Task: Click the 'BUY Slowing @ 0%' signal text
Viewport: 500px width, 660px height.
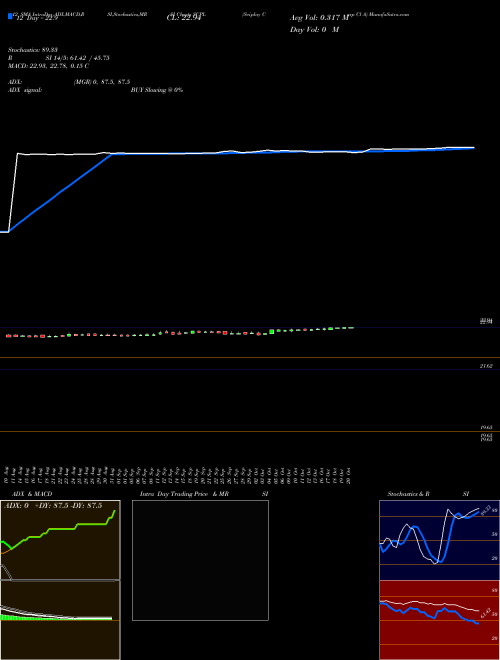Action: pyautogui.click(x=157, y=90)
